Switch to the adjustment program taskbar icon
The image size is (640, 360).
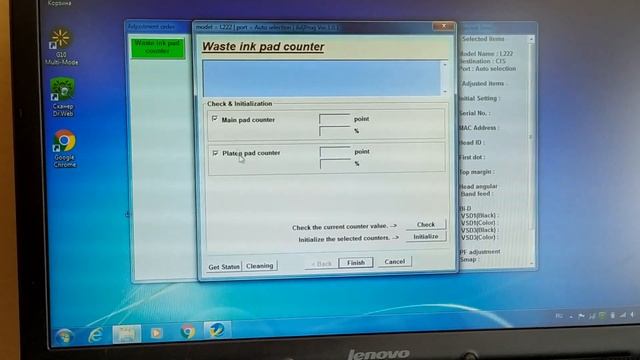pos(217,330)
